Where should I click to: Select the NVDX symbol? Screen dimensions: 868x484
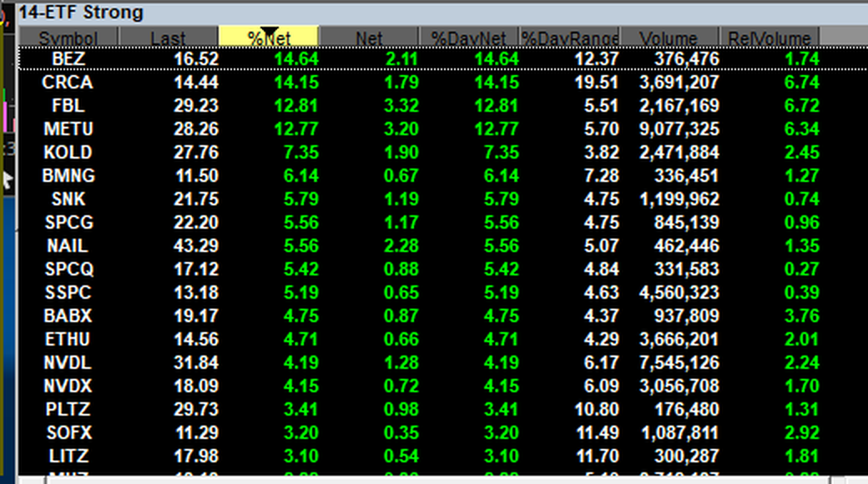click(68, 386)
